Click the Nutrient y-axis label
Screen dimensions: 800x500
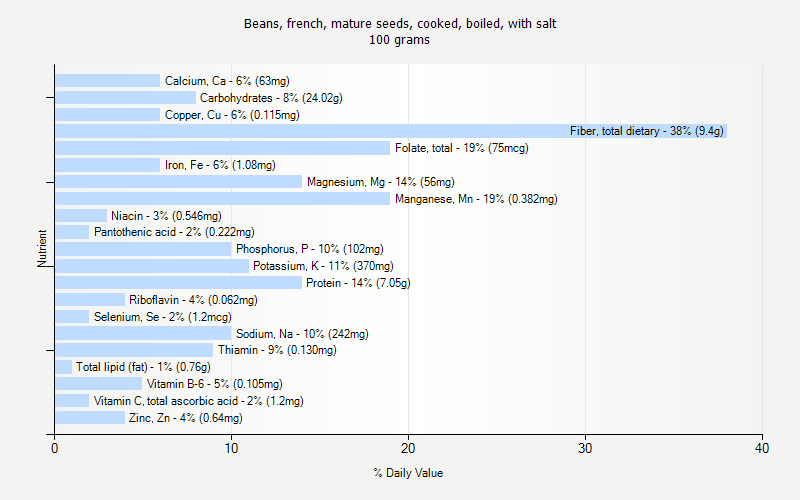pyautogui.click(x=43, y=249)
